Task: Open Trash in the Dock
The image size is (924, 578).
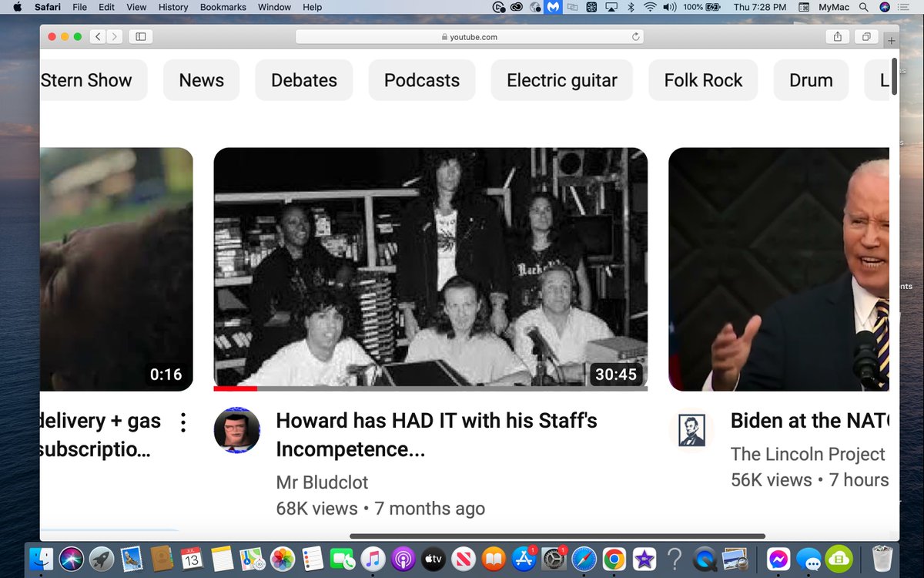Action: click(x=882, y=558)
